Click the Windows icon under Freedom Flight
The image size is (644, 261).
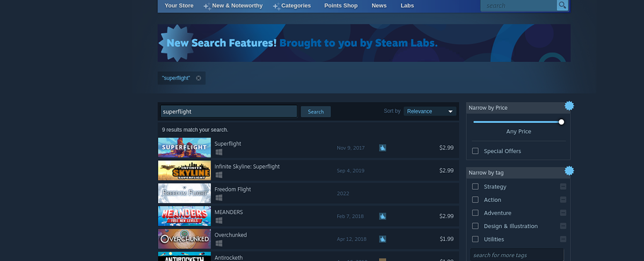[x=218, y=198]
